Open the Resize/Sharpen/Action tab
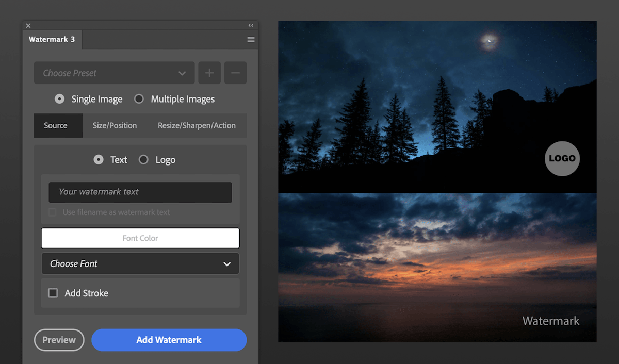The width and height of the screenshot is (619, 364). [197, 125]
